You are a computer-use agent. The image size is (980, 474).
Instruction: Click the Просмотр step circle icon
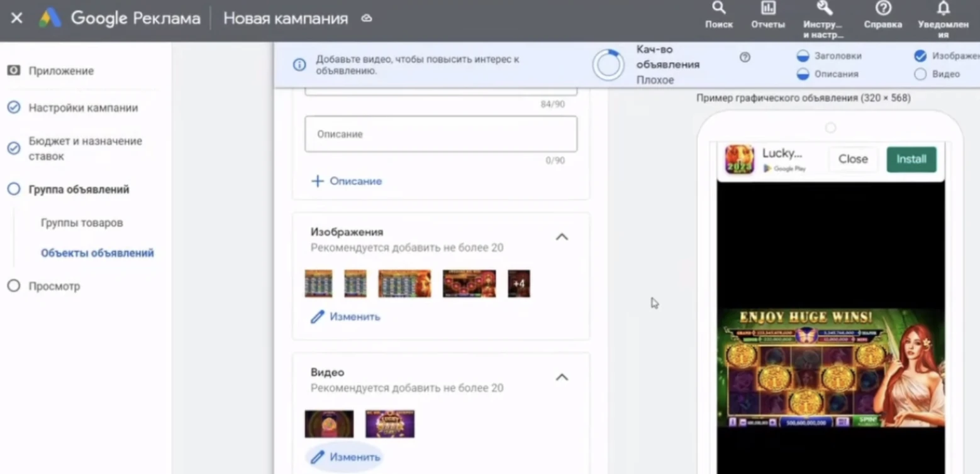13,286
